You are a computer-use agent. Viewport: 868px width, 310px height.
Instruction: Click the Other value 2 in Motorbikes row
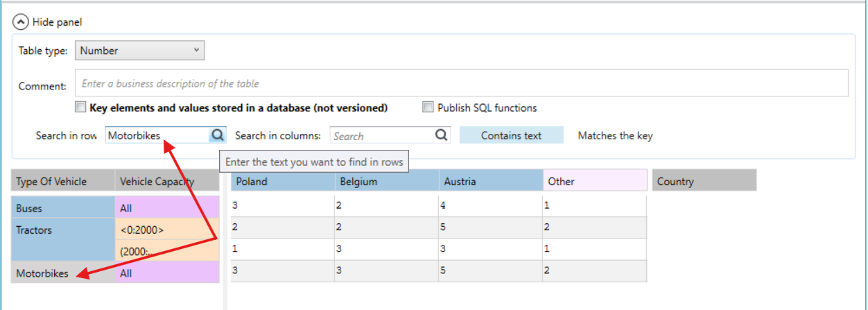tap(594, 270)
